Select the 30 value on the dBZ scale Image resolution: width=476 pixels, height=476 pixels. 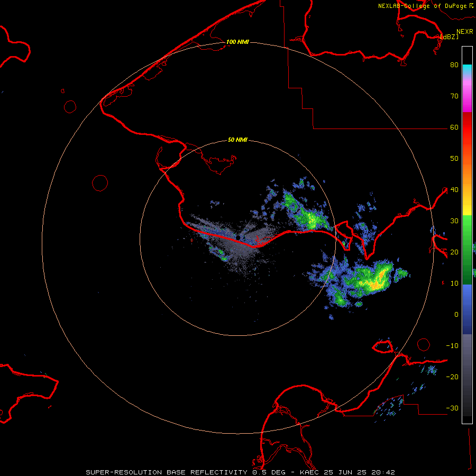click(454, 221)
